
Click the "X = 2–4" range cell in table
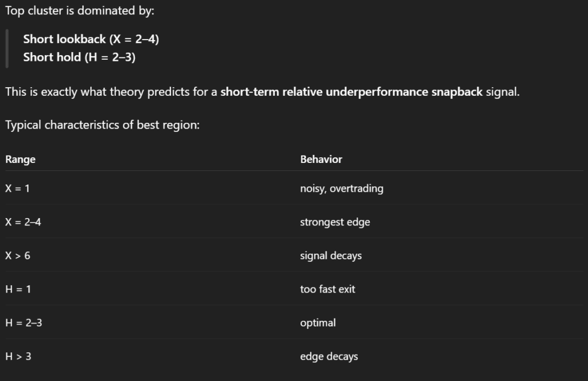(x=24, y=222)
